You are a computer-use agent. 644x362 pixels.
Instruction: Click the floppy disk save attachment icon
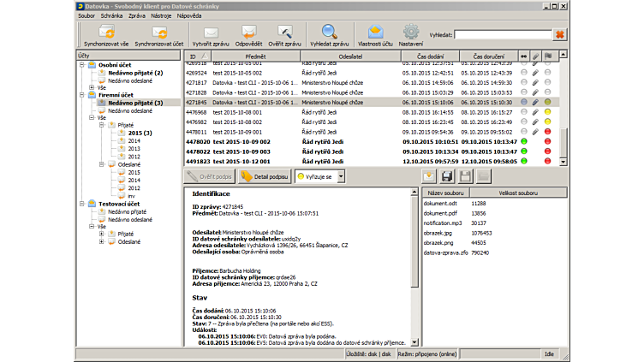[x=446, y=175]
